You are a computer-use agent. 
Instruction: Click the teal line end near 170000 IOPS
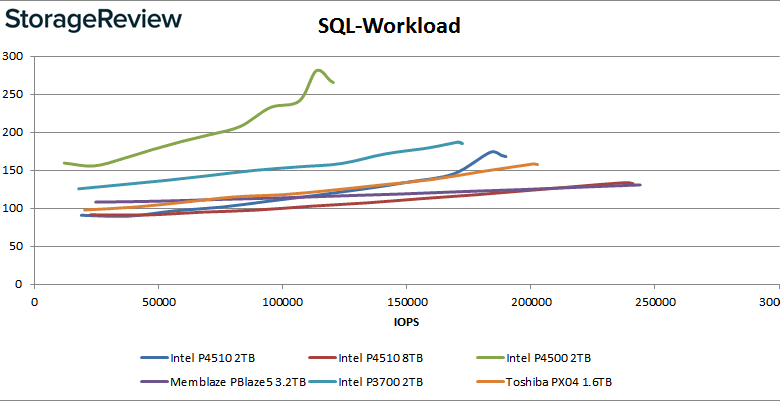click(x=460, y=143)
